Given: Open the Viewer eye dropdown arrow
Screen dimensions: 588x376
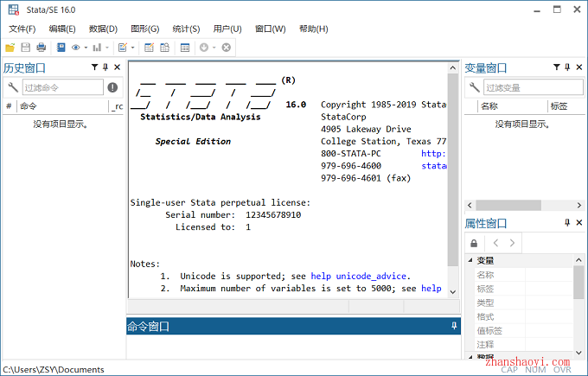Looking at the screenshot, I should coord(86,48).
